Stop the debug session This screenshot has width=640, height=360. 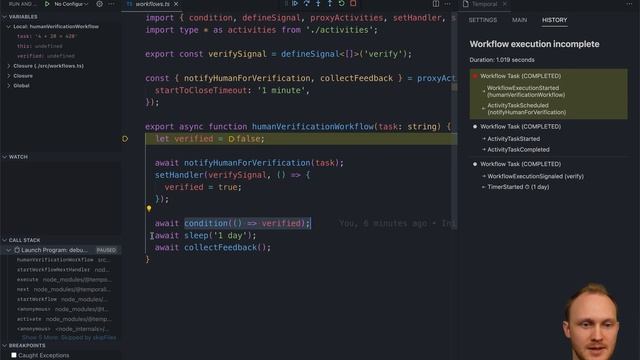(353, 3)
